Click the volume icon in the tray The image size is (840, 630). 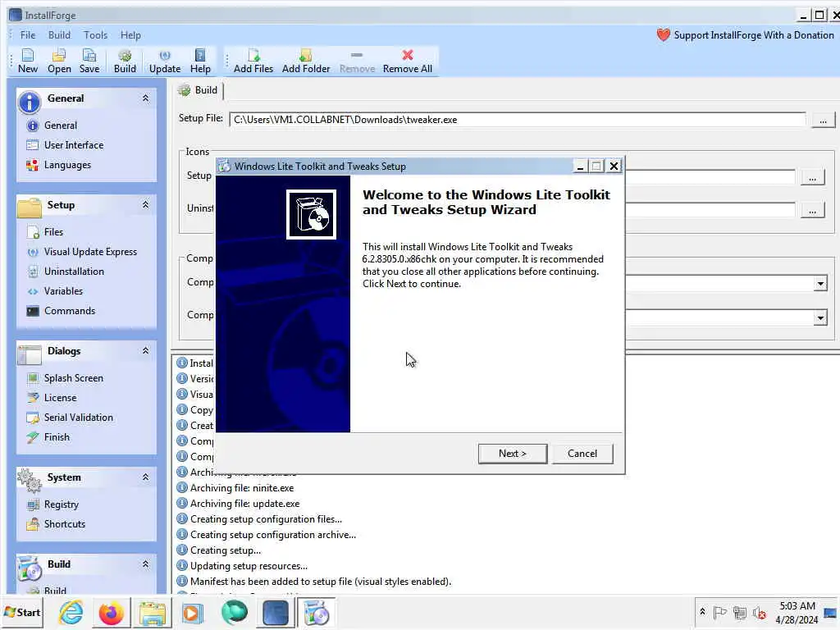[x=759, y=612]
